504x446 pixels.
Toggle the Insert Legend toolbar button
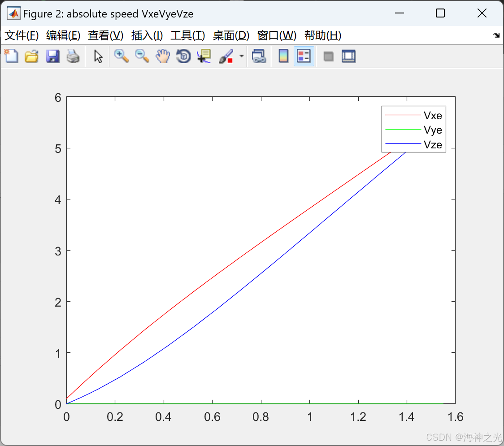[304, 56]
